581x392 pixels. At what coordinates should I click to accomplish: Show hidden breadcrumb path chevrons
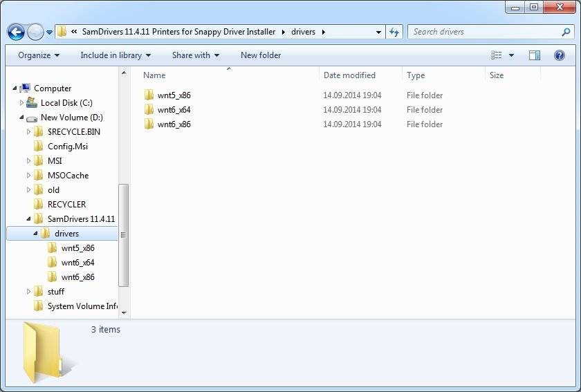(x=74, y=32)
